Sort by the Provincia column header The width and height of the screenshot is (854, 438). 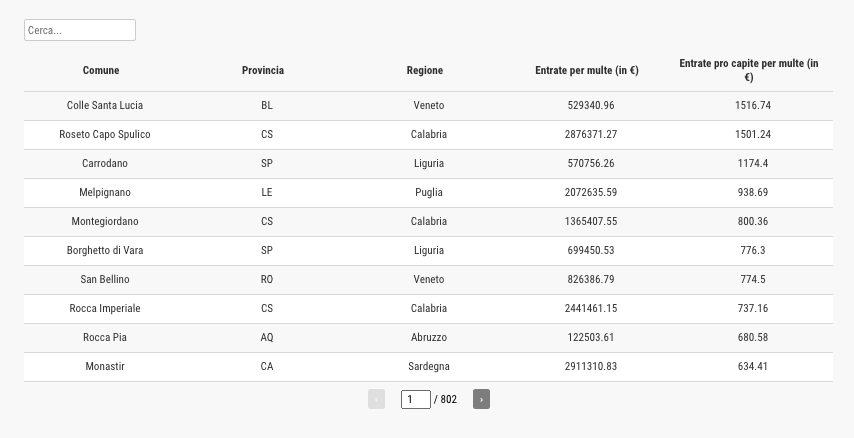(x=263, y=70)
